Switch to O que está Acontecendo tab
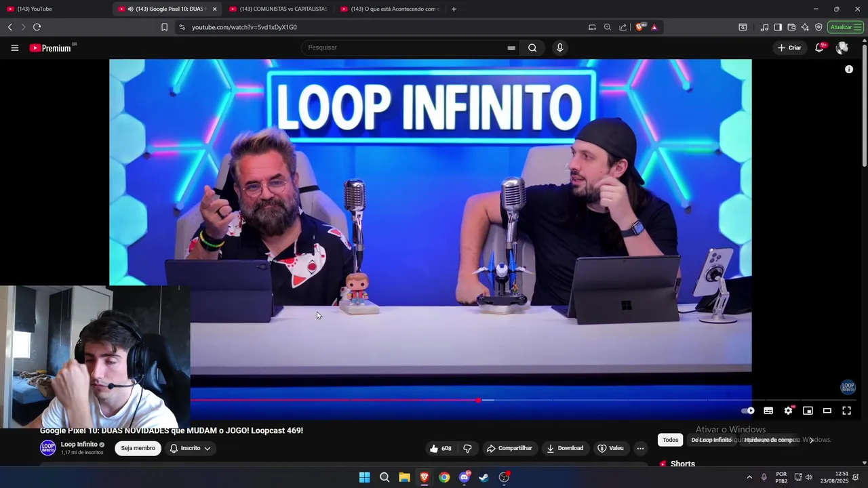 (x=389, y=9)
